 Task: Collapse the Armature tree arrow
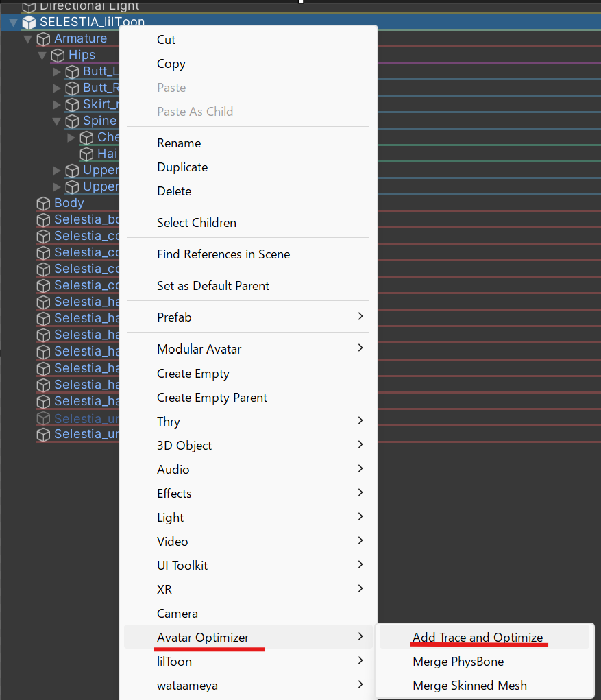coord(27,39)
